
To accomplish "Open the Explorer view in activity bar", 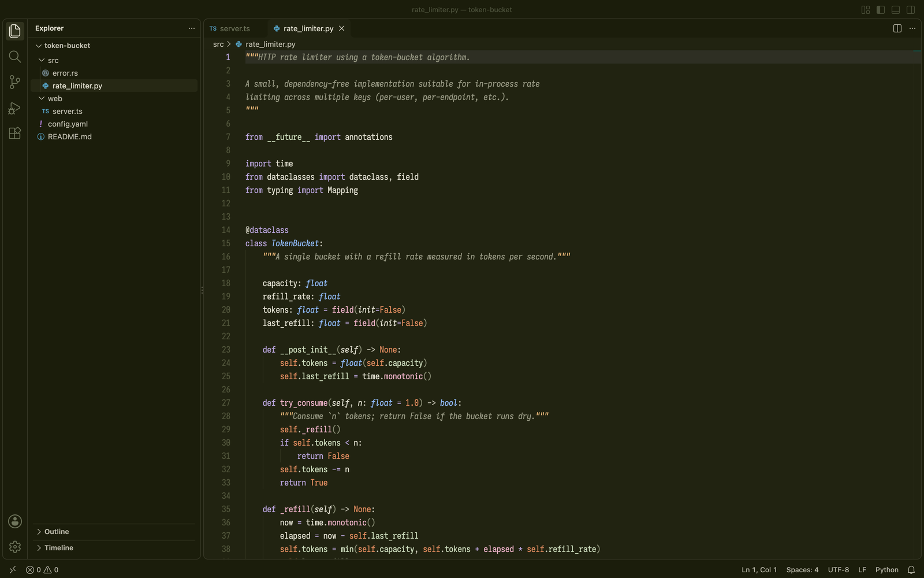I will (15, 31).
